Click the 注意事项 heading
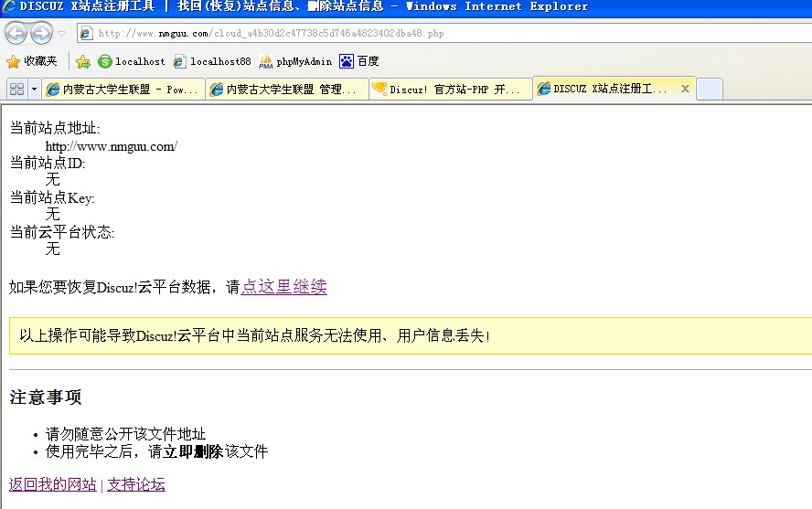 point(45,398)
